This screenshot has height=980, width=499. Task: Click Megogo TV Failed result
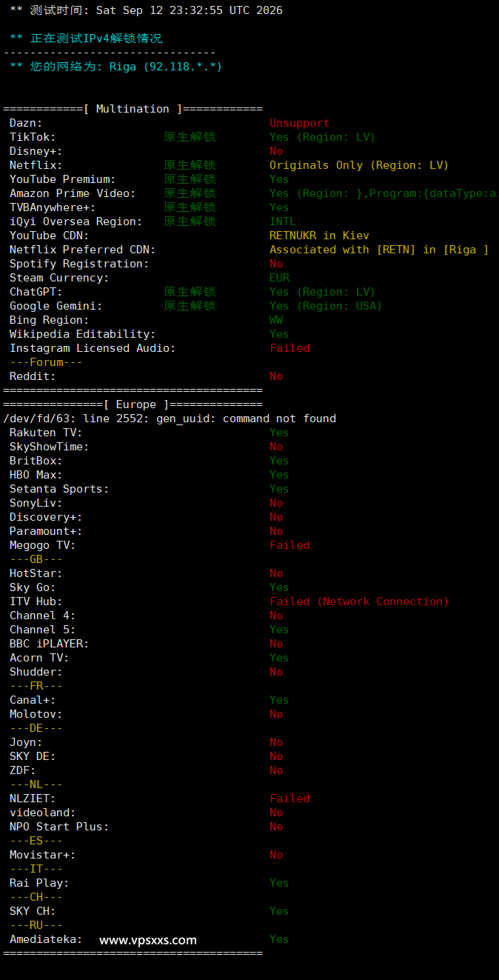(289, 545)
